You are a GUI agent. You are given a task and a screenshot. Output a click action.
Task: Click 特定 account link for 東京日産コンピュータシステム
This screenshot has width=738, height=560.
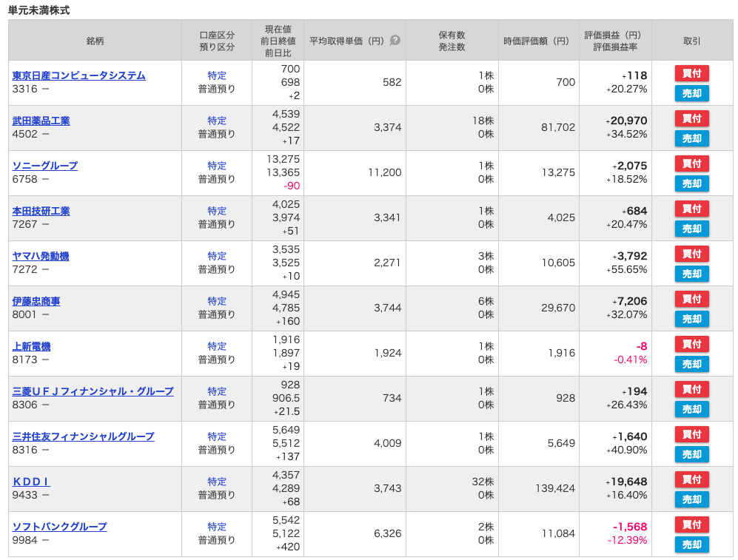pos(217,75)
